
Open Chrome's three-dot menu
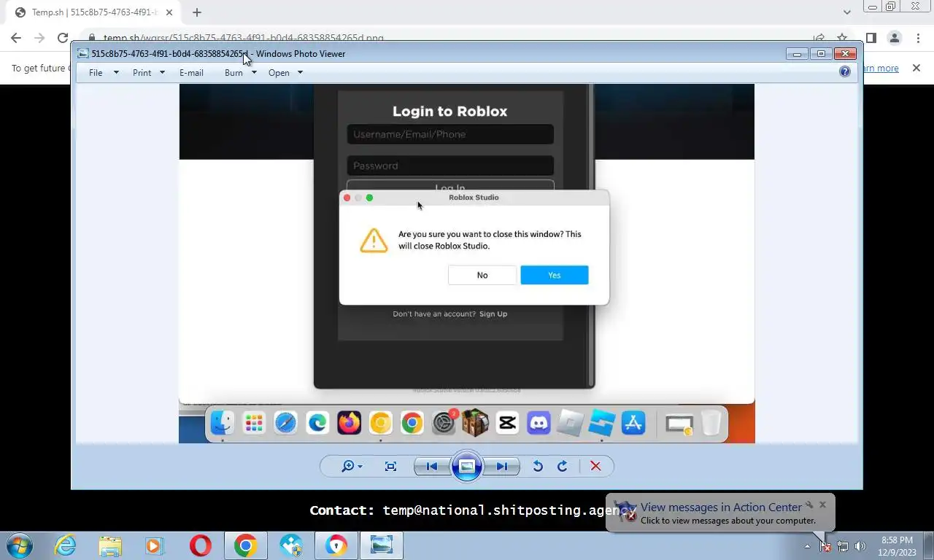pos(917,38)
